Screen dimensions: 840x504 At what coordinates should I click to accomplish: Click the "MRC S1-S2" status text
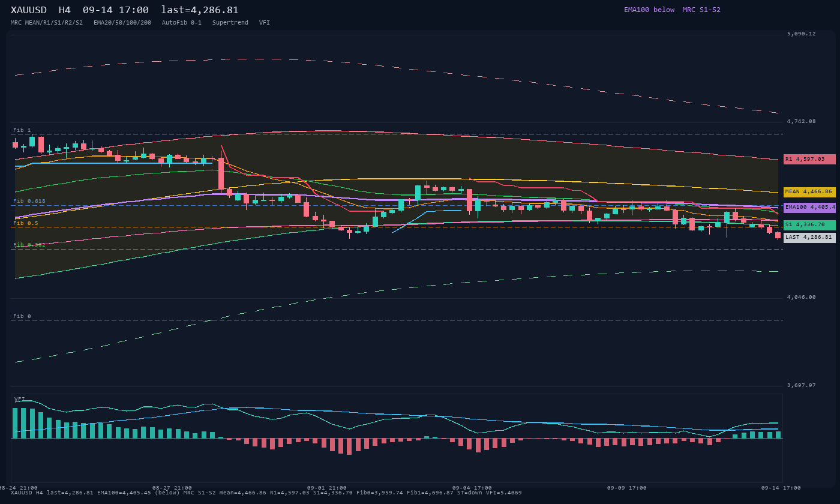point(701,10)
